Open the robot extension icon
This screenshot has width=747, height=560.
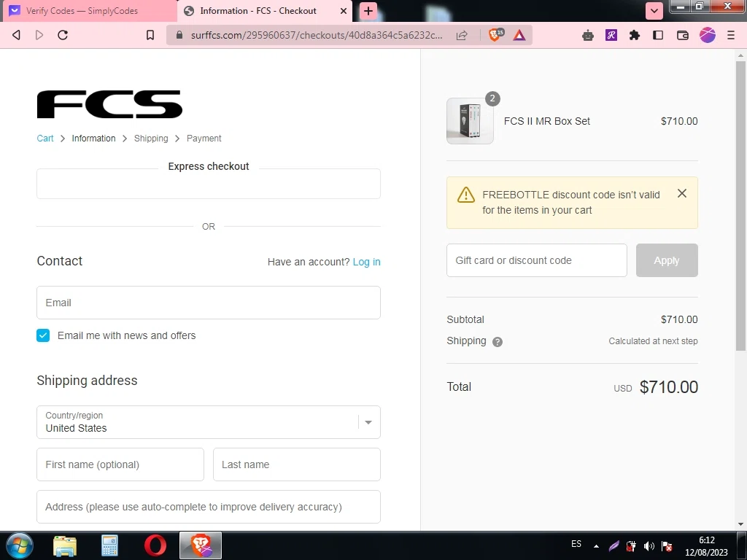[588, 35]
